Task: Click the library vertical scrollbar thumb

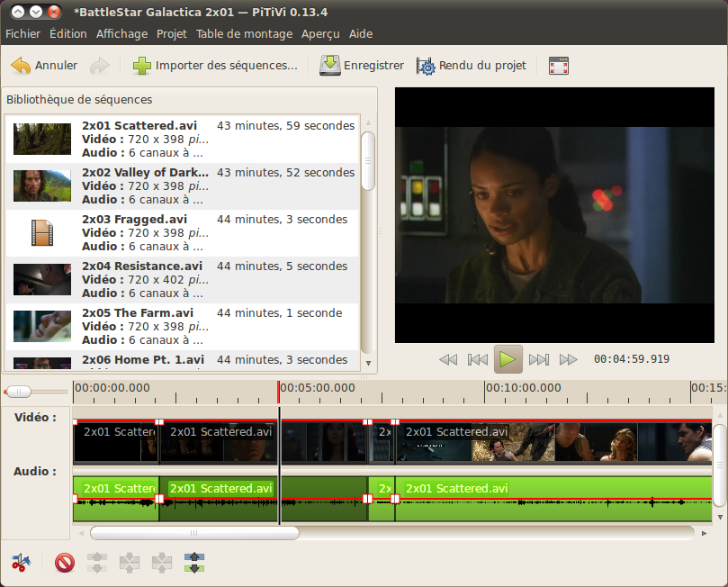Action: tap(368, 161)
